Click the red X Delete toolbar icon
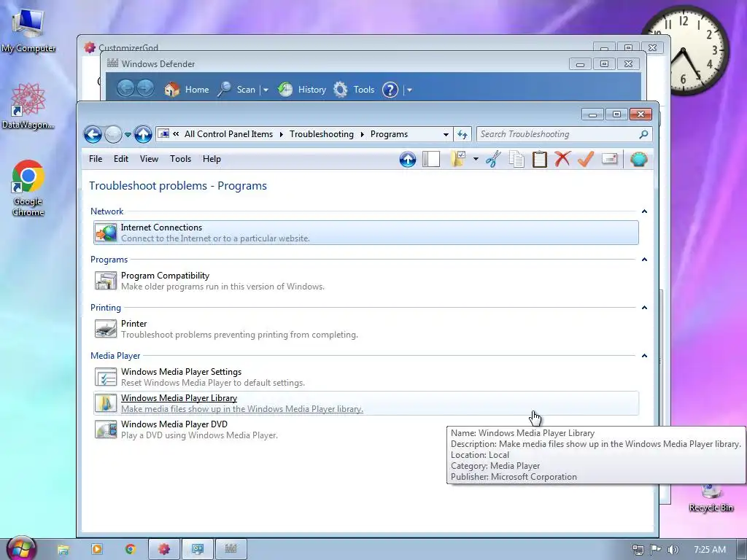This screenshot has width=747, height=560. tap(562, 159)
